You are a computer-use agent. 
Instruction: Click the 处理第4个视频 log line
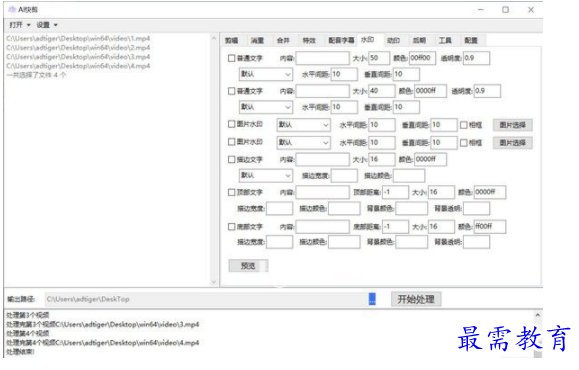[x=28, y=333]
